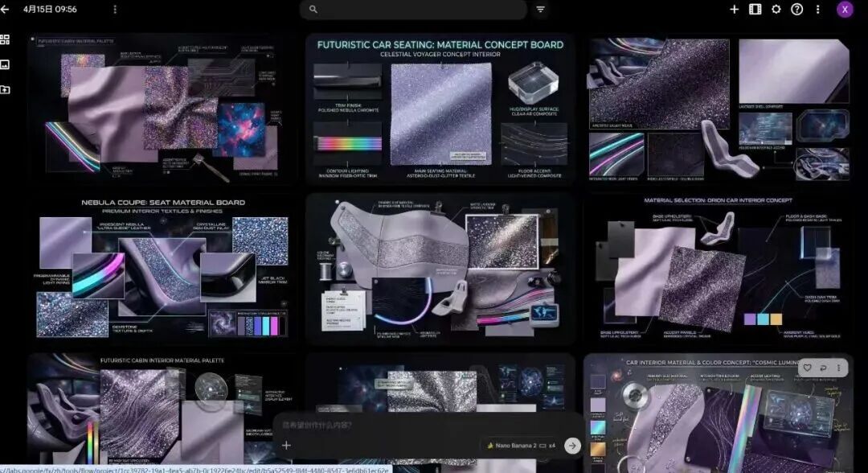868x473 pixels.
Task: Open the help question-mark icon
Action: point(796,9)
